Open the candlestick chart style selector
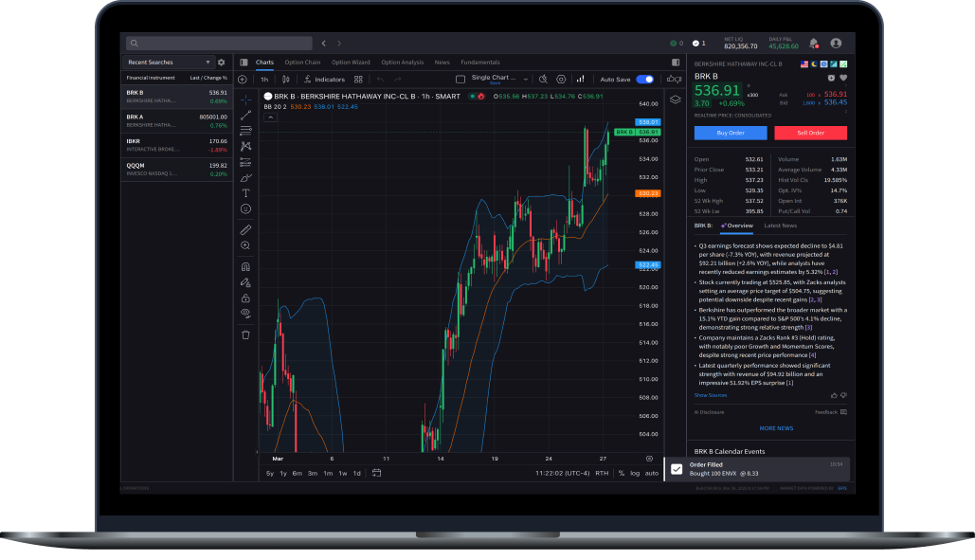Screen dimensions: 975x560 [x=286, y=79]
